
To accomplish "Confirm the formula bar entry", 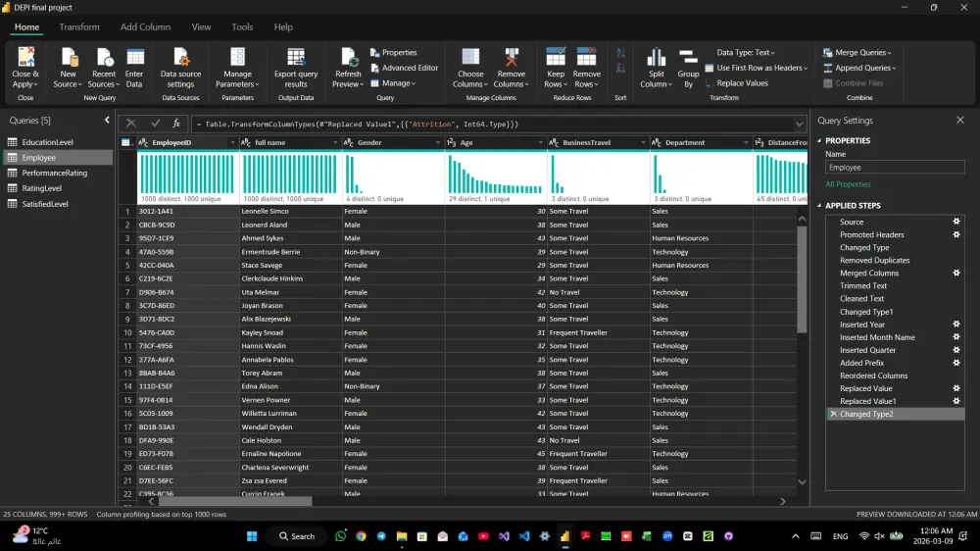I will tap(155, 124).
